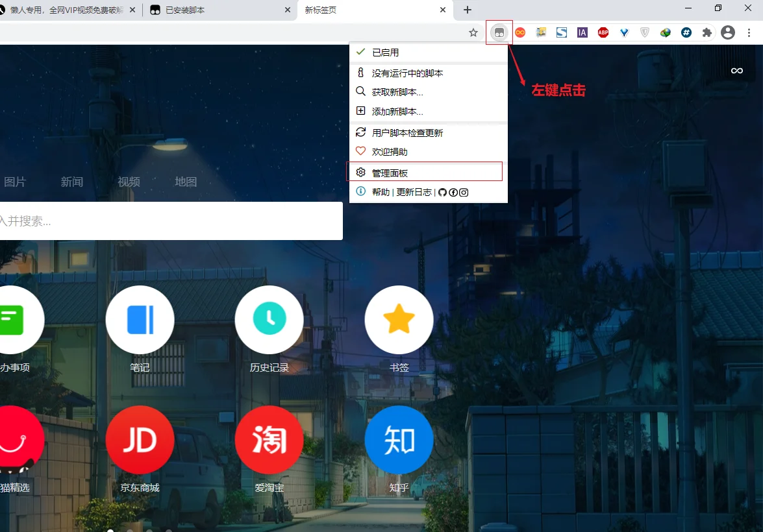The image size is (763, 532).
Task: Click the 更新日志 link
Action: coord(414,192)
